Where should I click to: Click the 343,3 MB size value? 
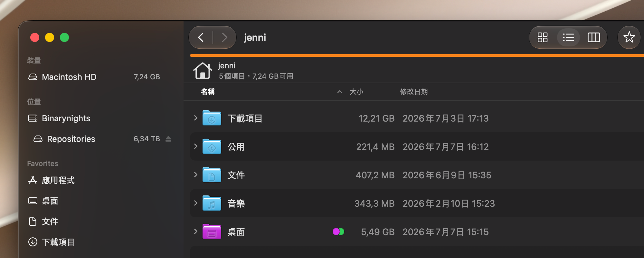coord(374,203)
